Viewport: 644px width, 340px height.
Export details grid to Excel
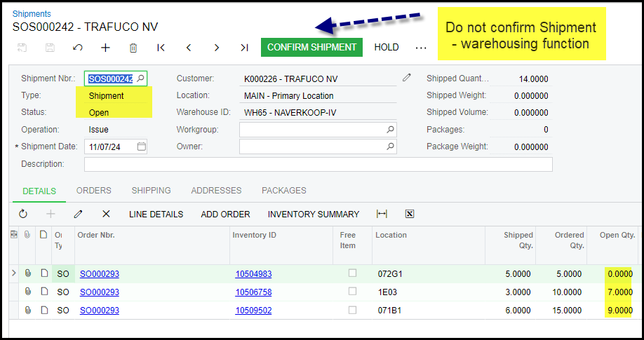pyautogui.click(x=410, y=214)
